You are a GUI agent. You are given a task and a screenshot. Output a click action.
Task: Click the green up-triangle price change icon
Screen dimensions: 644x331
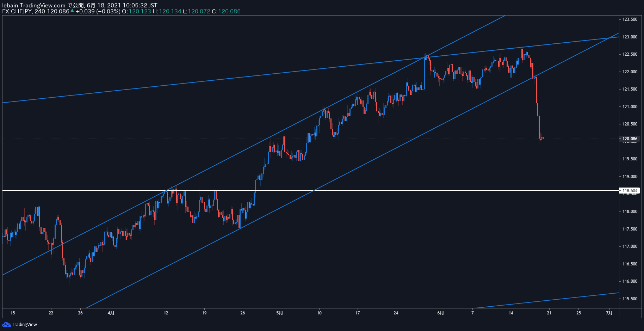72,11
